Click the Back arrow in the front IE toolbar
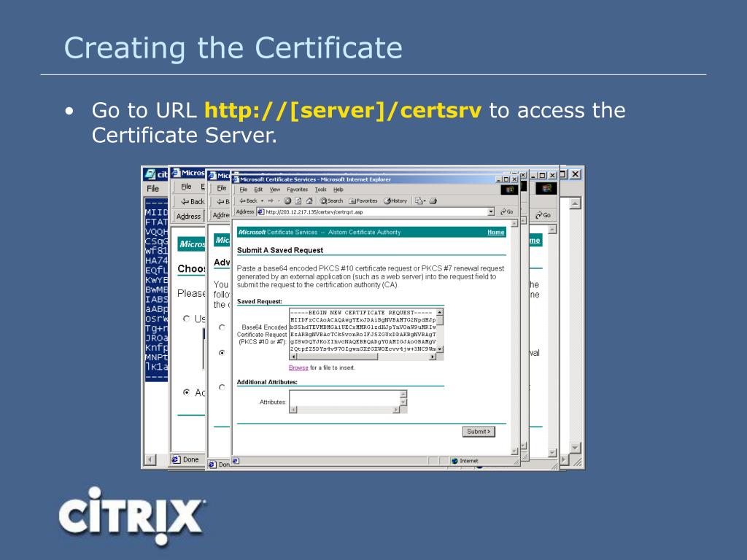This screenshot has width=747, height=560. click(248, 201)
